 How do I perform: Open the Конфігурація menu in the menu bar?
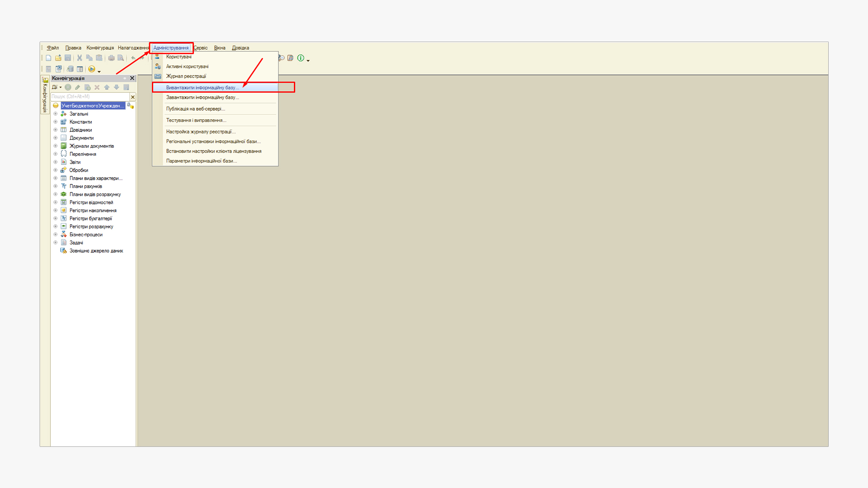coord(100,48)
